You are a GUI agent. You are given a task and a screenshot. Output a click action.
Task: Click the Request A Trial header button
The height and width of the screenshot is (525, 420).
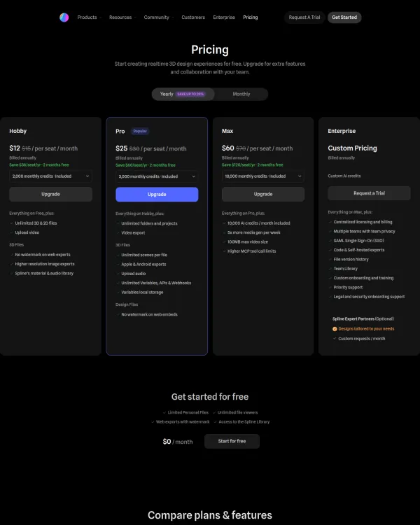(x=304, y=17)
